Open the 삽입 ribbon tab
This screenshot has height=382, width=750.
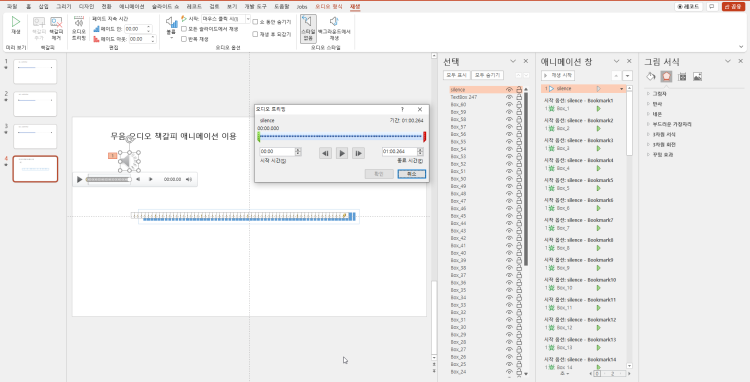(44, 7)
